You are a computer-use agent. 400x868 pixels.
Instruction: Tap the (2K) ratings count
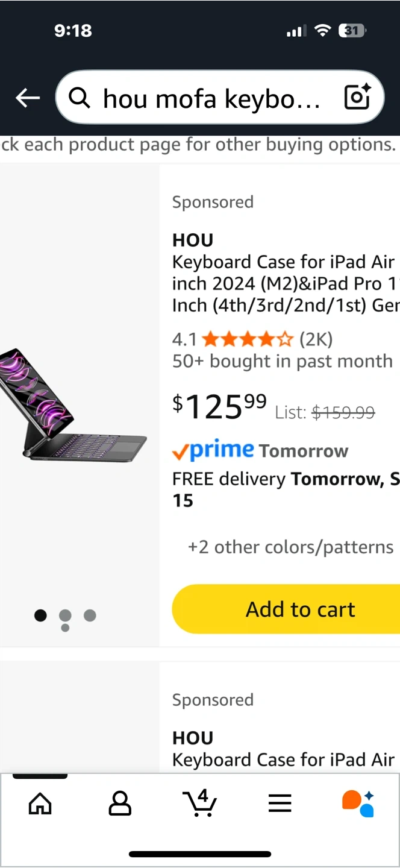pyautogui.click(x=316, y=339)
